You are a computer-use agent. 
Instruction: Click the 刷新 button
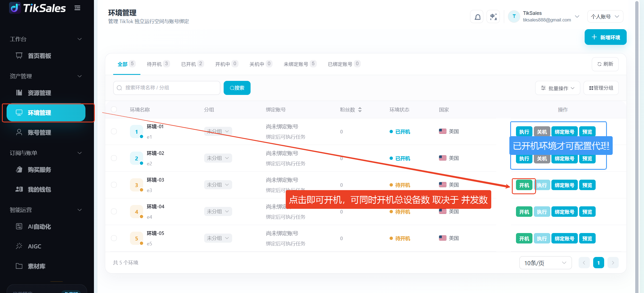(x=605, y=64)
